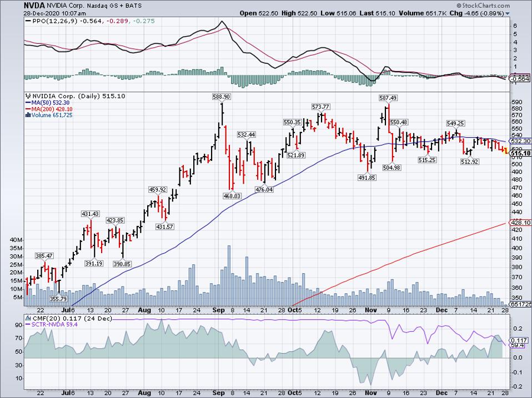532x398 pixels.
Task: Click the 550.48 price label
Action: [399, 122]
